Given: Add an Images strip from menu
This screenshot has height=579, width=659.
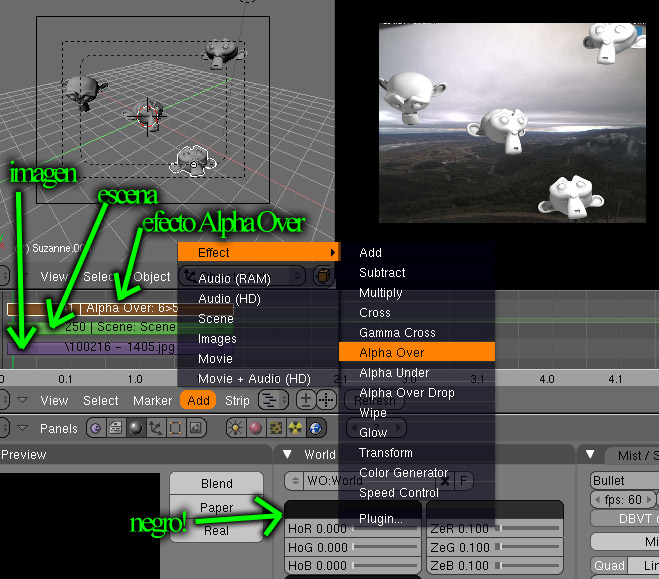Looking at the screenshot, I should (258, 338).
